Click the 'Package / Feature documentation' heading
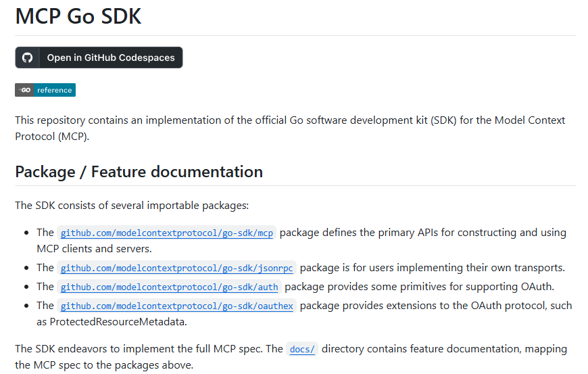The height and width of the screenshot is (374, 588). pos(139,172)
